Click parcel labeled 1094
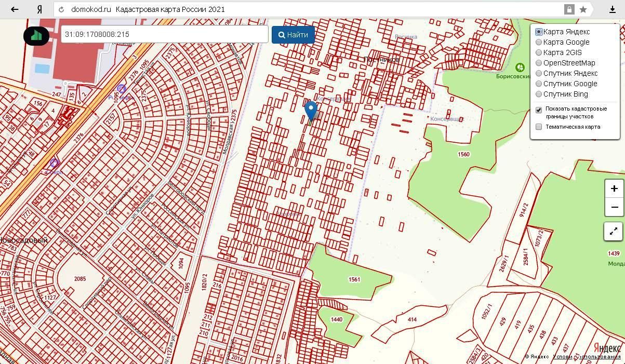The height and width of the screenshot is (364, 625). coord(181,263)
